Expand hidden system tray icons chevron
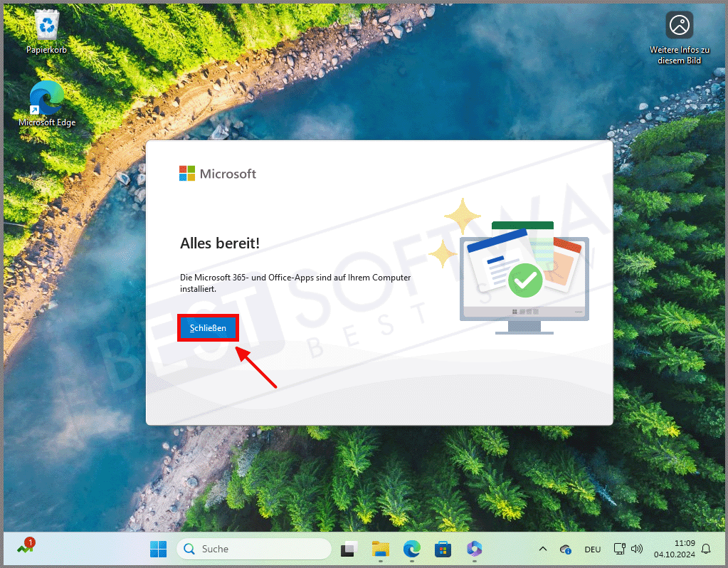 point(542,549)
